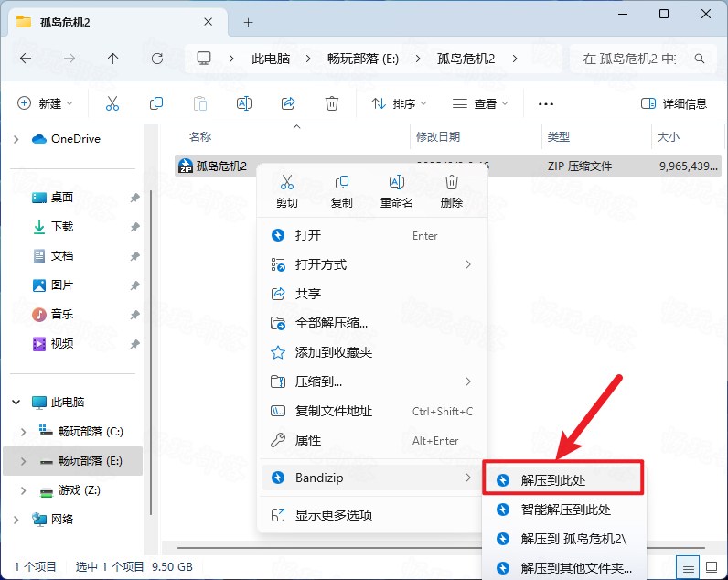Viewport: 728px width, 580px height.
Task: Go up one folder level
Action: click(x=112, y=59)
